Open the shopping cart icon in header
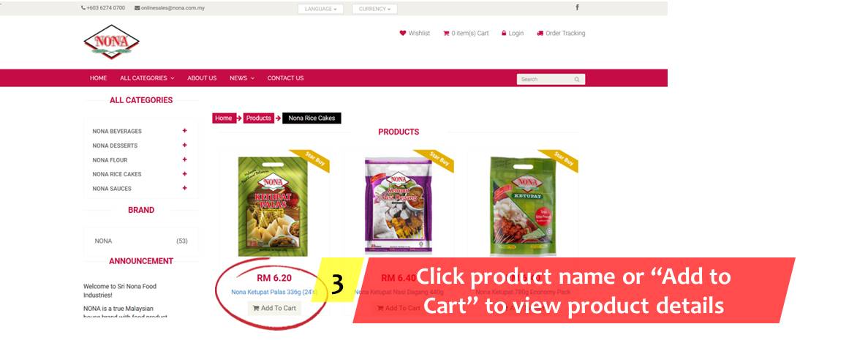The width and height of the screenshot is (868, 354). (446, 33)
